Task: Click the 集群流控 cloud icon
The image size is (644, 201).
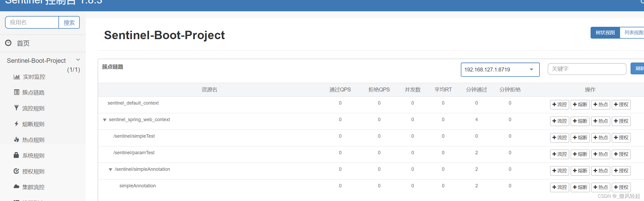Action: [16, 187]
